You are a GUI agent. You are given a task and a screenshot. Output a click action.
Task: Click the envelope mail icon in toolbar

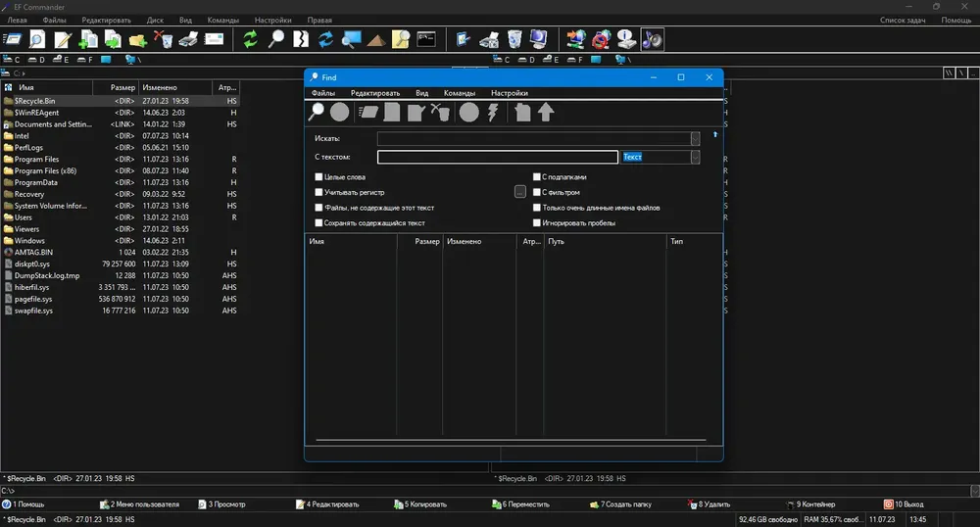(x=214, y=39)
